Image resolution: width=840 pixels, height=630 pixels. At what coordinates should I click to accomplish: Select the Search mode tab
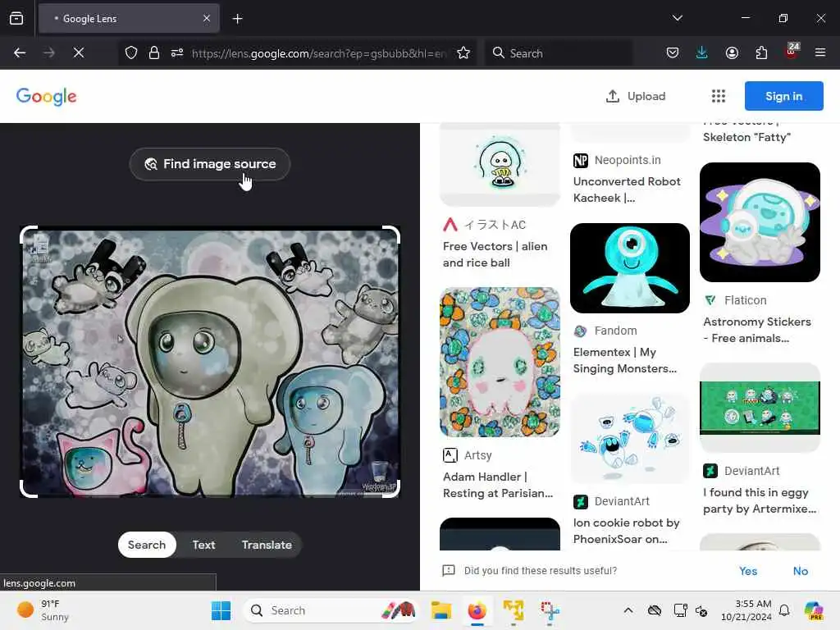click(x=147, y=545)
